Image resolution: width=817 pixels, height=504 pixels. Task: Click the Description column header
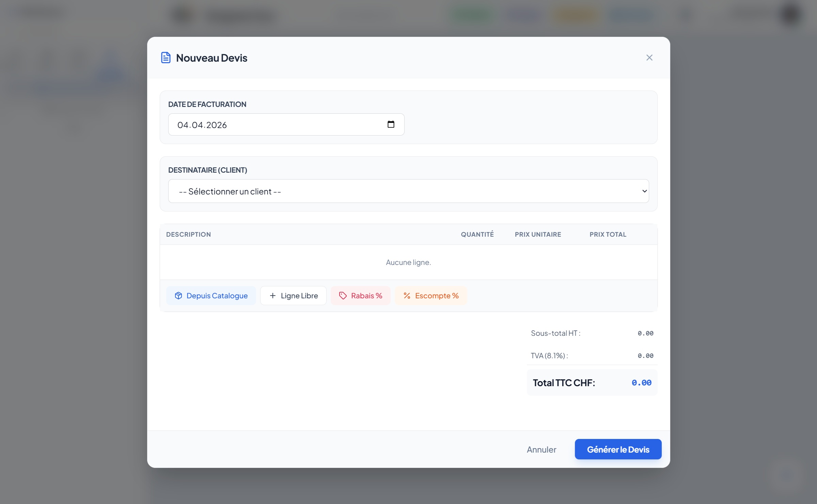pos(188,234)
